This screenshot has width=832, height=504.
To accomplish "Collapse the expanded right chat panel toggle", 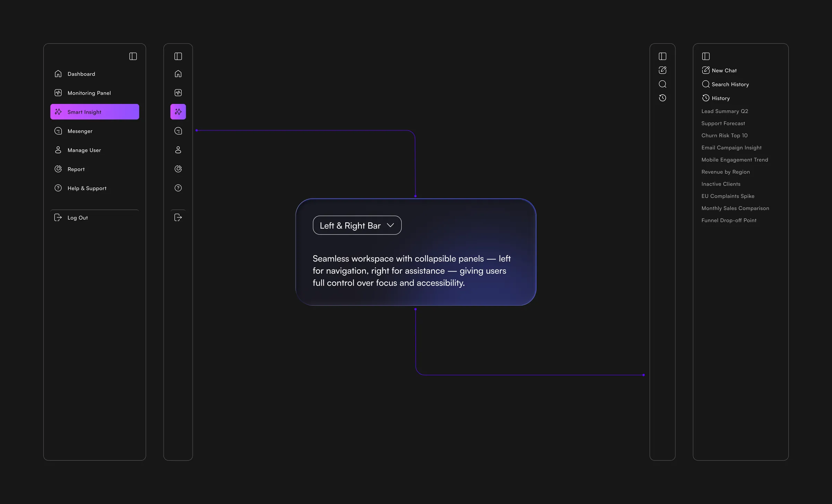I will 706,56.
